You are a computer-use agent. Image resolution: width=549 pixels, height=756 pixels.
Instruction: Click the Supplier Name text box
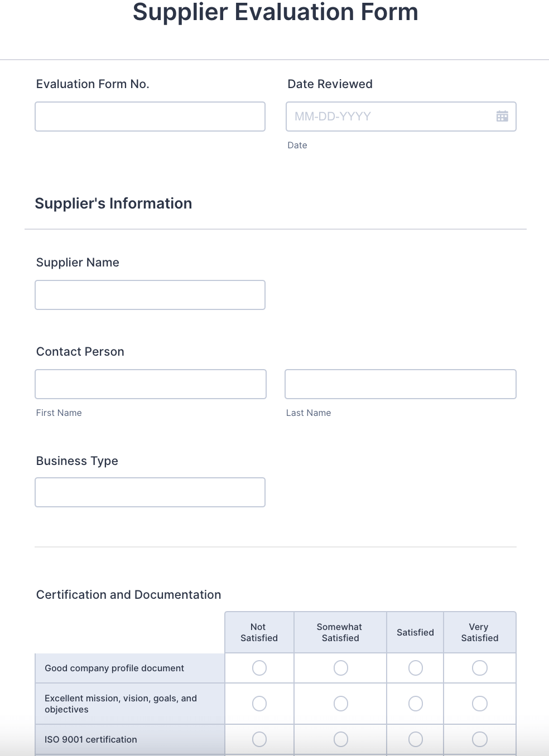point(150,295)
